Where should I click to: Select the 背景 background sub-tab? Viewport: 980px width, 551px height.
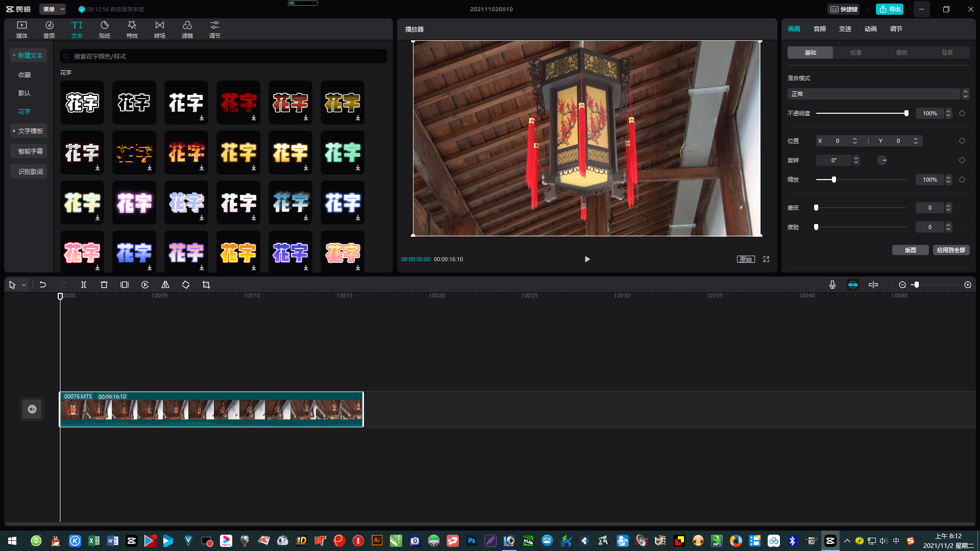[947, 53]
